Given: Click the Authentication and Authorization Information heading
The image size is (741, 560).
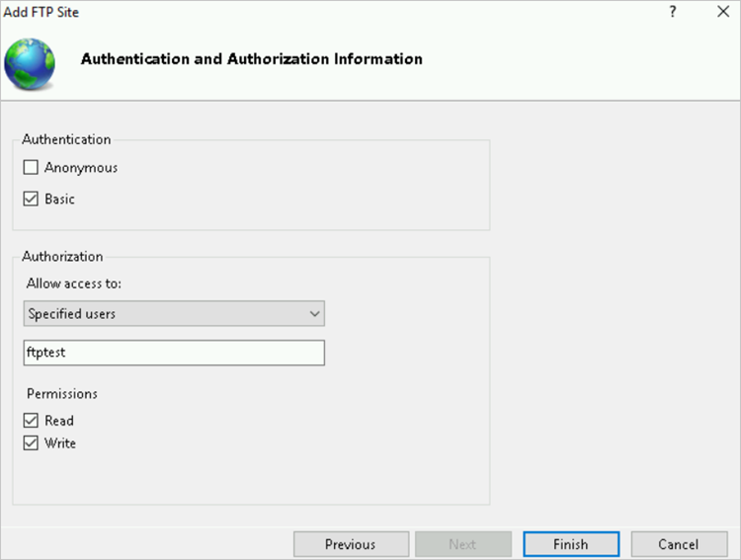Looking at the screenshot, I should 252,59.
